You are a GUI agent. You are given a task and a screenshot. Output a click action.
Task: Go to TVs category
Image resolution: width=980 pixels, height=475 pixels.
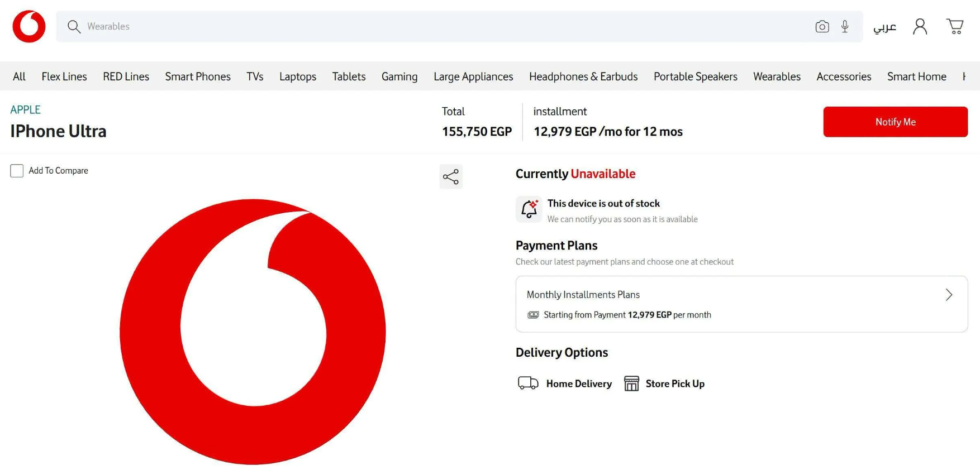(x=255, y=76)
